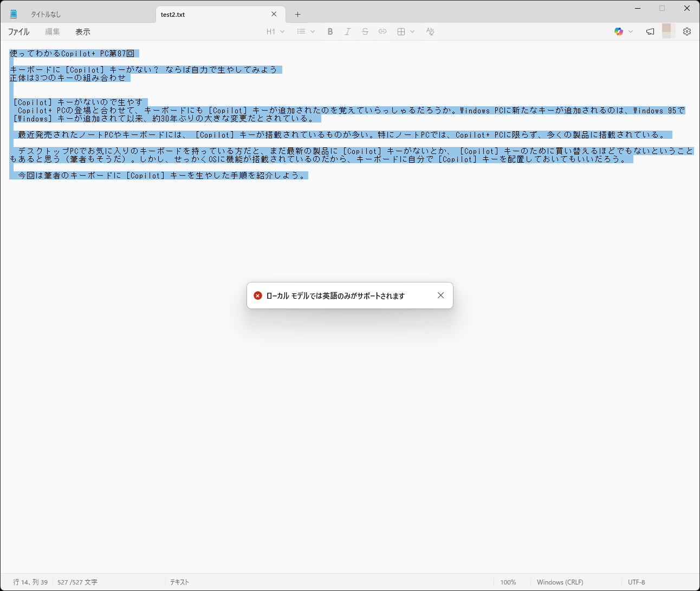
Task: Open the ファイル menu
Action: 18,32
